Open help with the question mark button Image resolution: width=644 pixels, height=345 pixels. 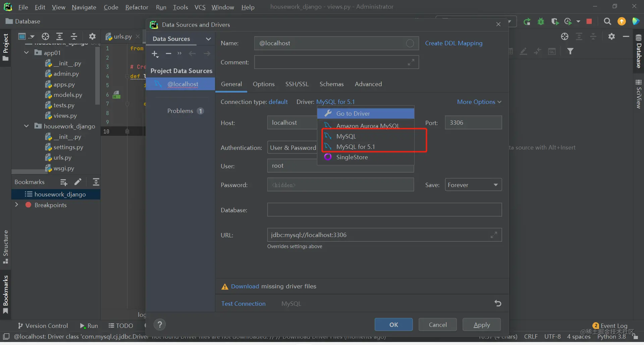[160, 325]
